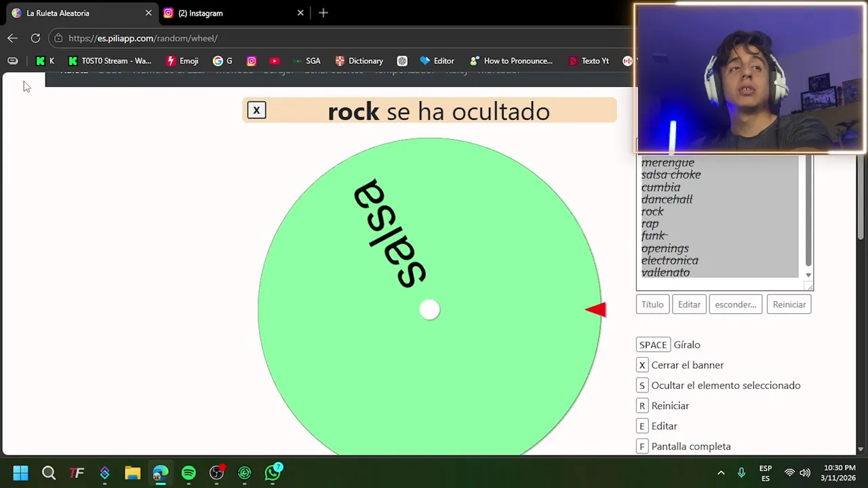The width and height of the screenshot is (868, 488).
Task: Click the site info icon in address bar
Action: point(58,38)
